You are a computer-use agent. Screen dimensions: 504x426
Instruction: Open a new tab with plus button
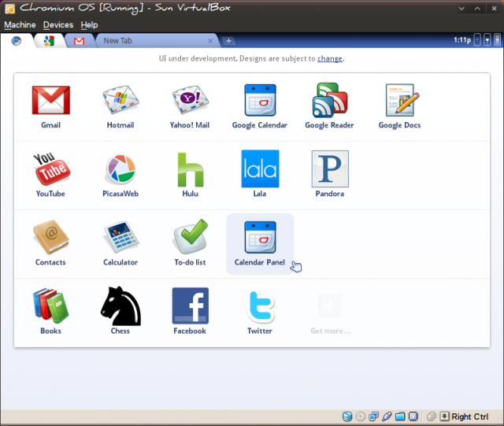click(x=228, y=41)
